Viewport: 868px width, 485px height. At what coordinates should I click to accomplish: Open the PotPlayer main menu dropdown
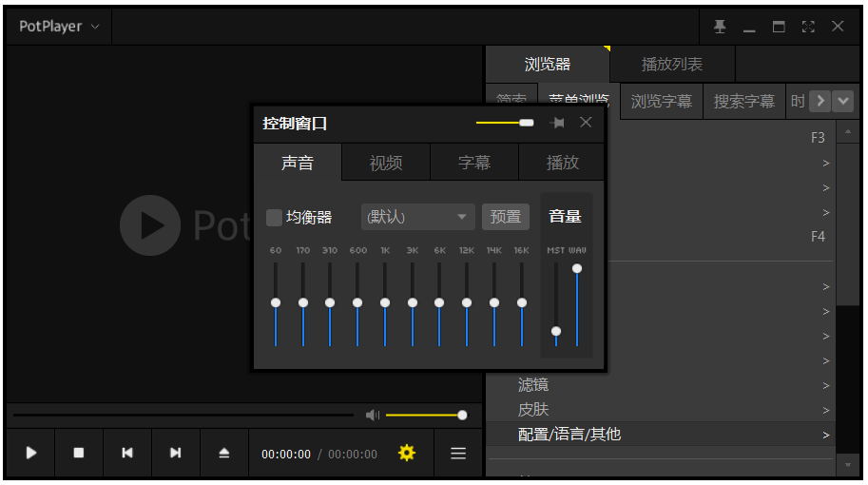[x=59, y=27]
